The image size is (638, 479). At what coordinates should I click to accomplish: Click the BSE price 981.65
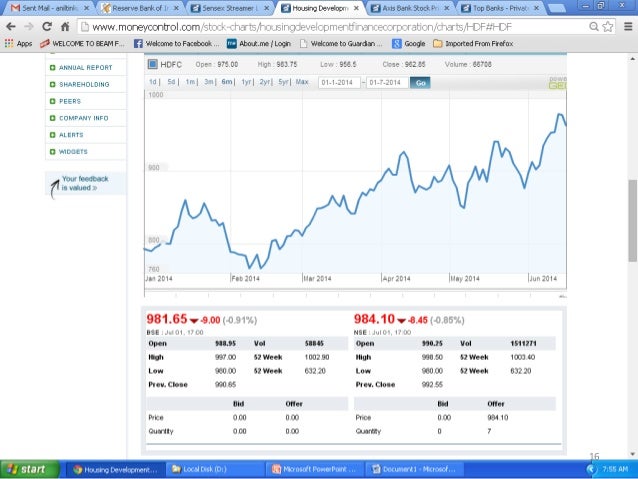[x=167, y=319]
